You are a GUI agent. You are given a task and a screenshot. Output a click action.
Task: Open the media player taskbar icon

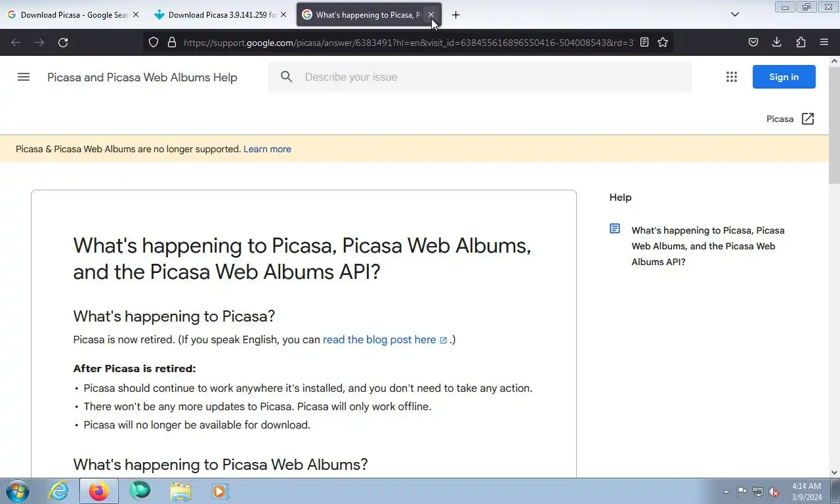tap(220, 491)
